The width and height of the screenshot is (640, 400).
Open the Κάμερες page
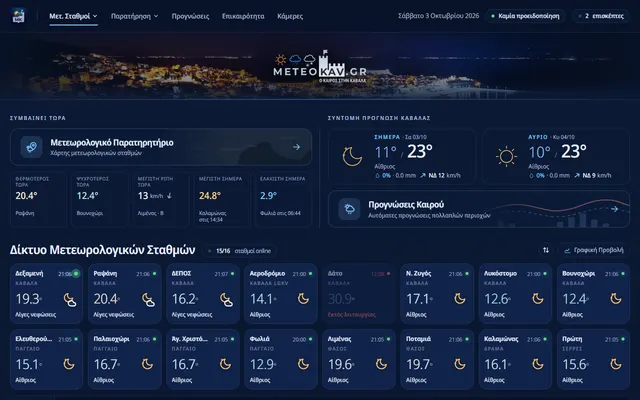(290, 16)
